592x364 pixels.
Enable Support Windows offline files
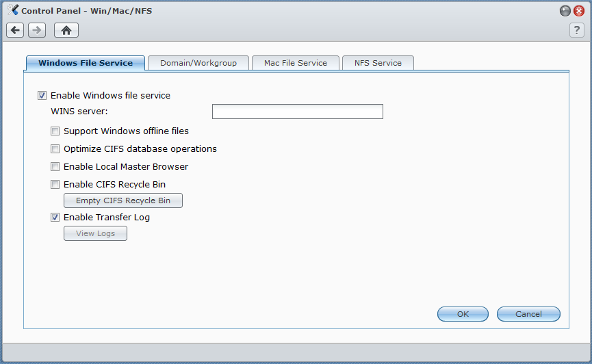point(55,131)
